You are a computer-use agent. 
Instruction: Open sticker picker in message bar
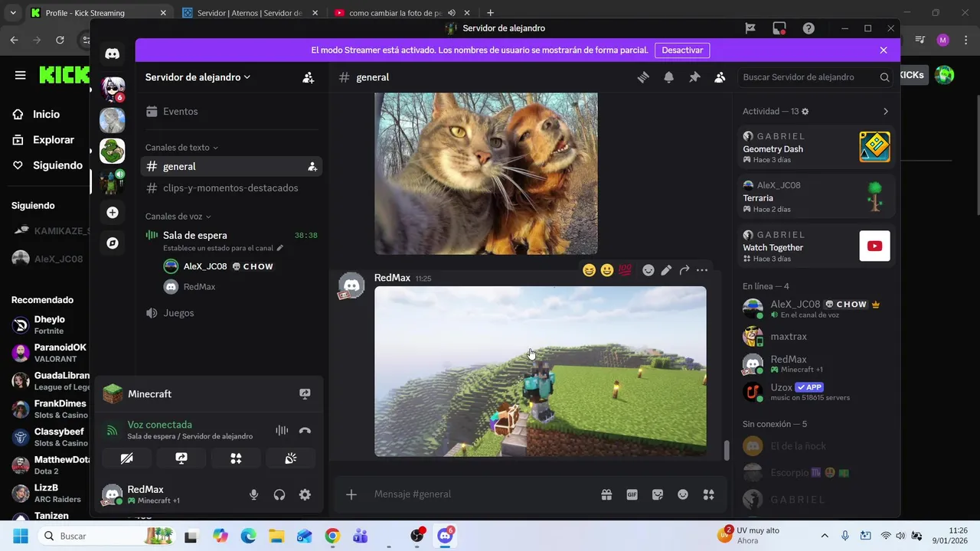pos(658,494)
